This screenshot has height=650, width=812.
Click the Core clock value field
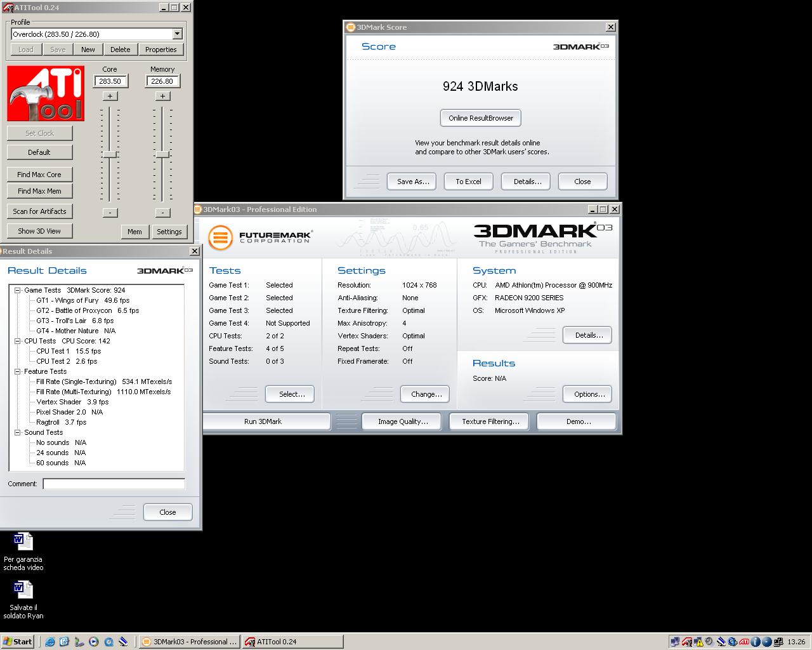pos(110,81)
